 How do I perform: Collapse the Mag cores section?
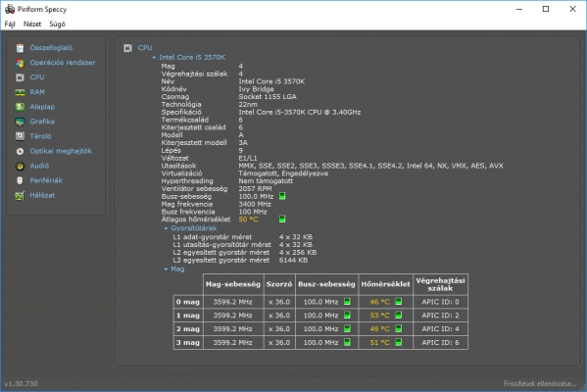[166, 269]
